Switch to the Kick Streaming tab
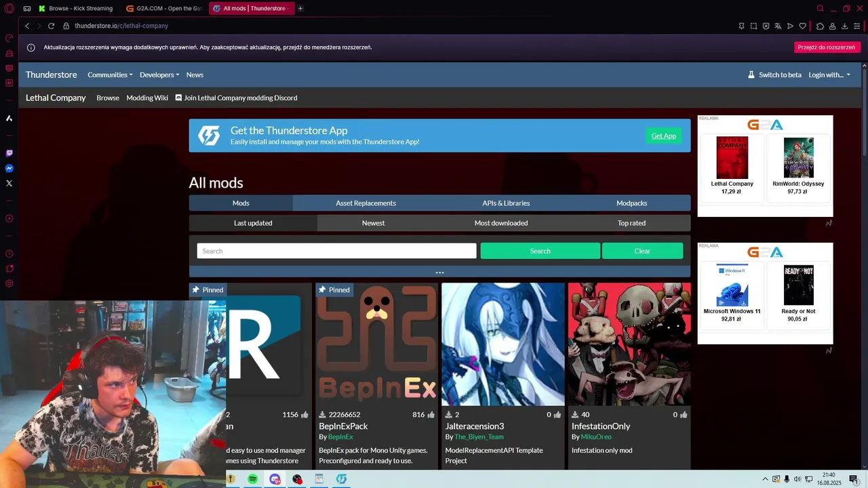The width and height of the screenshot is (868, 488). (76, 9)
